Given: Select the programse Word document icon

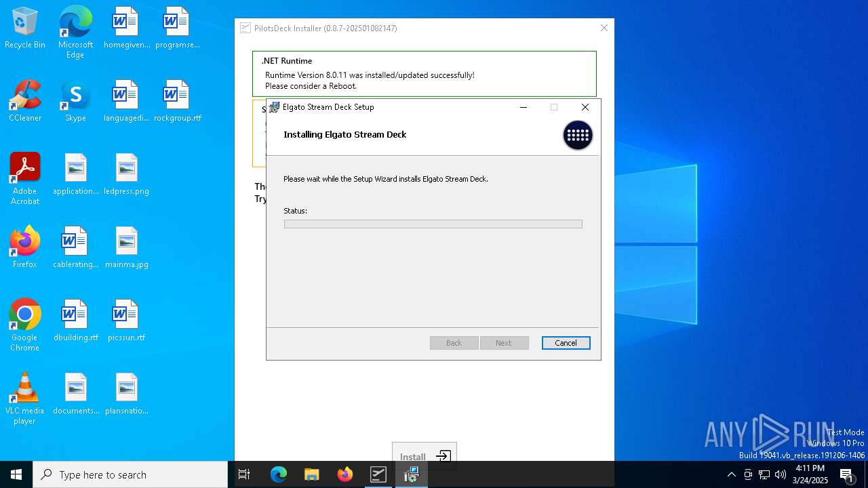Looking at the screenshot, I should 177,28.
